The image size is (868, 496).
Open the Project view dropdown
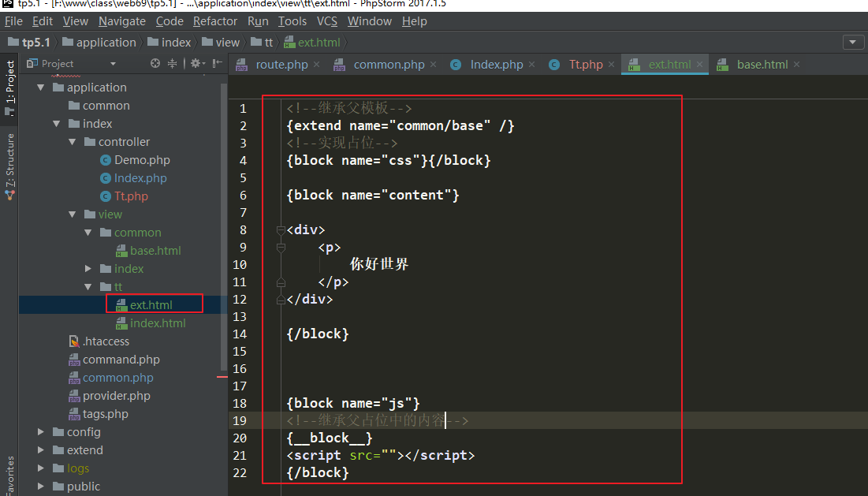(x=113, y=64)
